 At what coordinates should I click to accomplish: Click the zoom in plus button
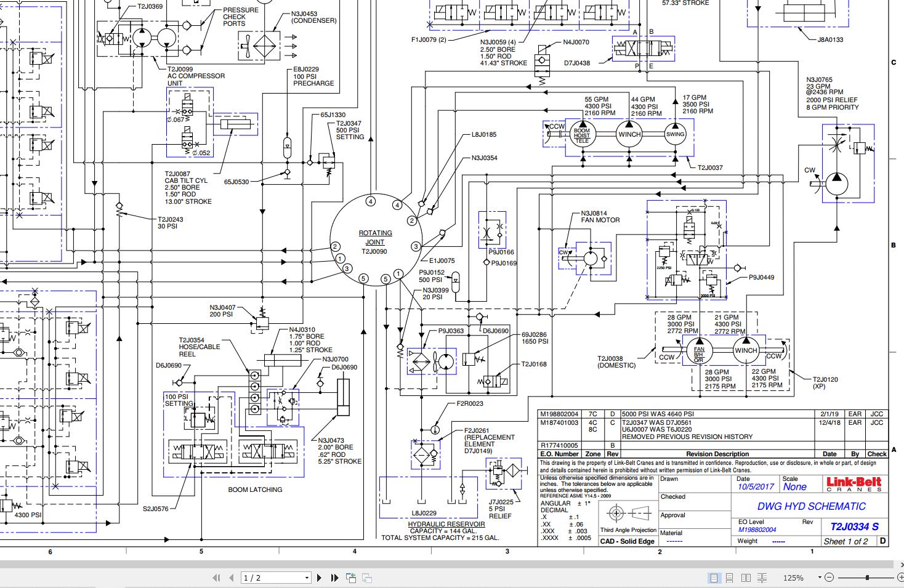pos(900,578)
